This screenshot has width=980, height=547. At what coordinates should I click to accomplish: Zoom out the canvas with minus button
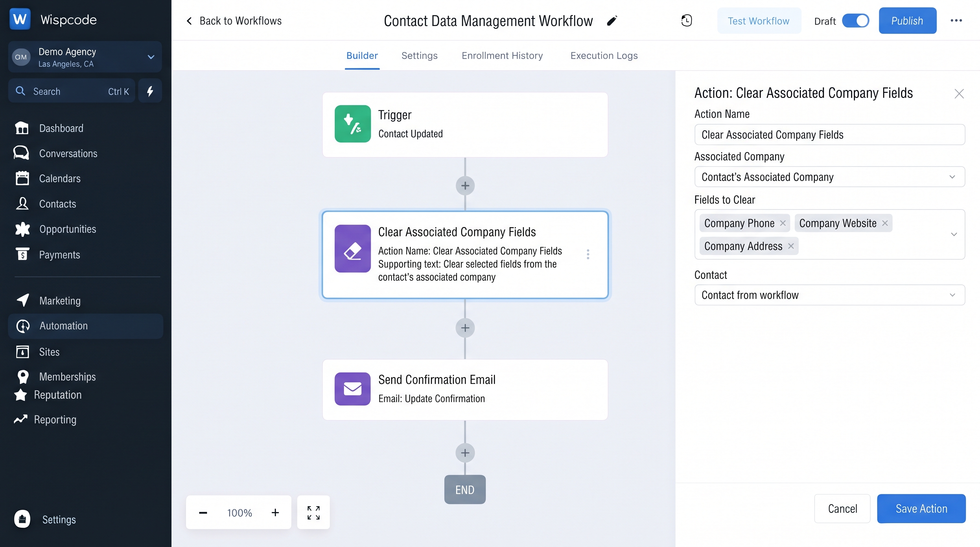[203, 513]
